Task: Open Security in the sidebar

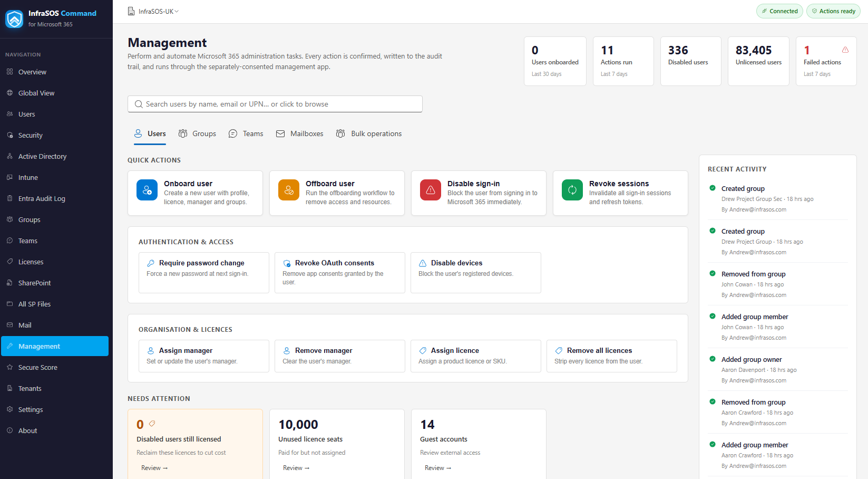Action: (x=55, y=135)
